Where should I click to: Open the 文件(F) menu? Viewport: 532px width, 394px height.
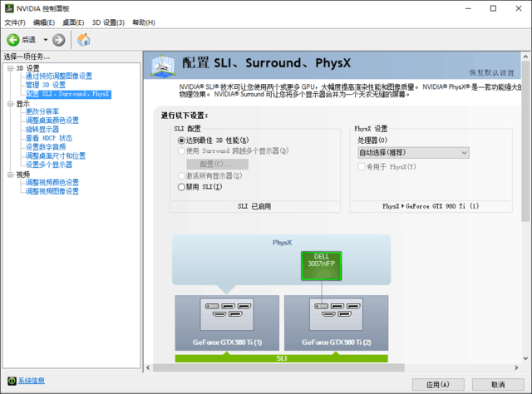pyautogui.click(x=15, y=22)
